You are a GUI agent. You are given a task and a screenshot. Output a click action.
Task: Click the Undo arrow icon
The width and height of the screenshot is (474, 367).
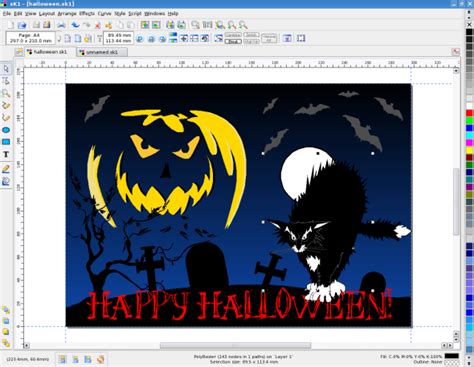(x=76, y=25)
